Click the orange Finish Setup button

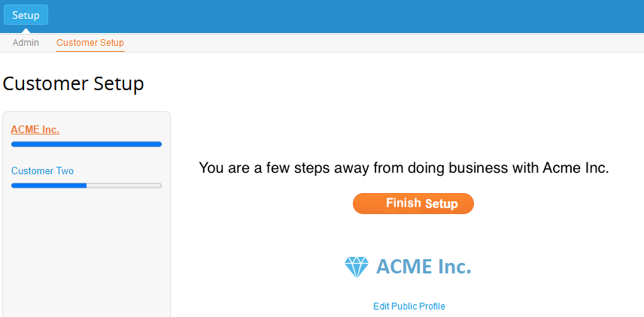pyautogui.click(x=413, y=204)
